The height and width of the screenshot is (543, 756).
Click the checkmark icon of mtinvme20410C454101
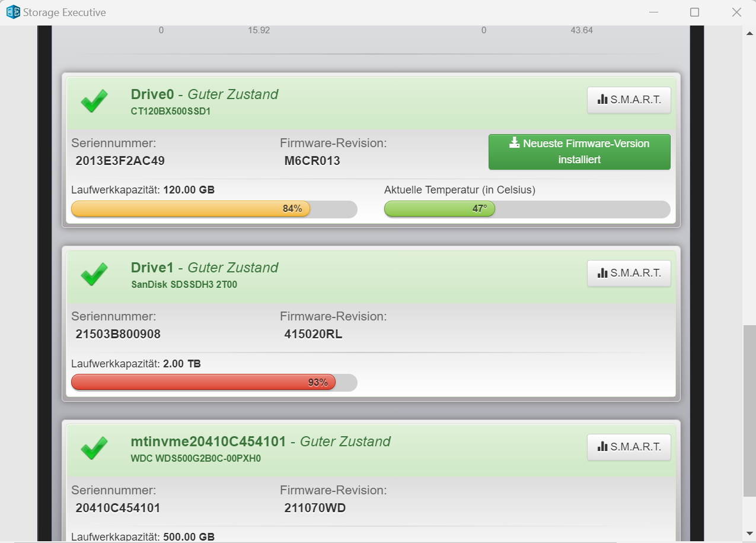pos(94,448)
